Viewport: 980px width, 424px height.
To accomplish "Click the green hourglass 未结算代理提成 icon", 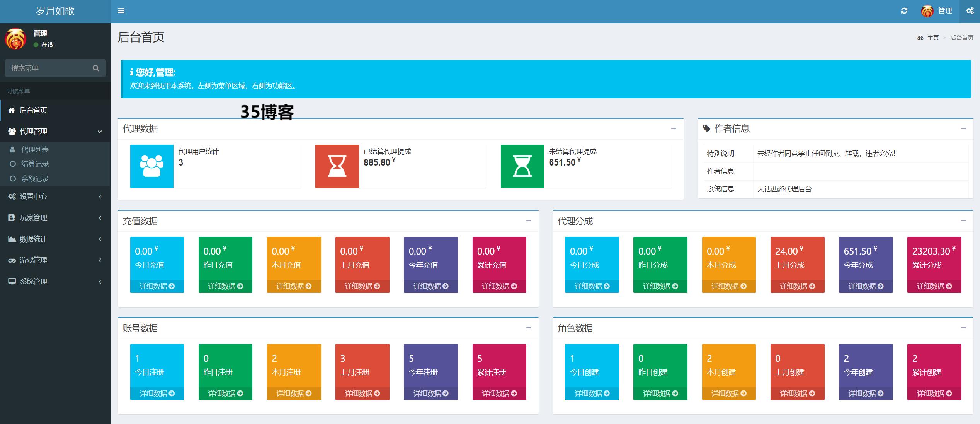I will click(522, 166).
